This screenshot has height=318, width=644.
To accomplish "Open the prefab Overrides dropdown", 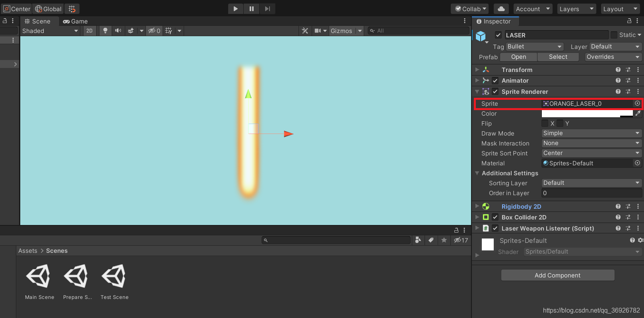I will 613,57.
